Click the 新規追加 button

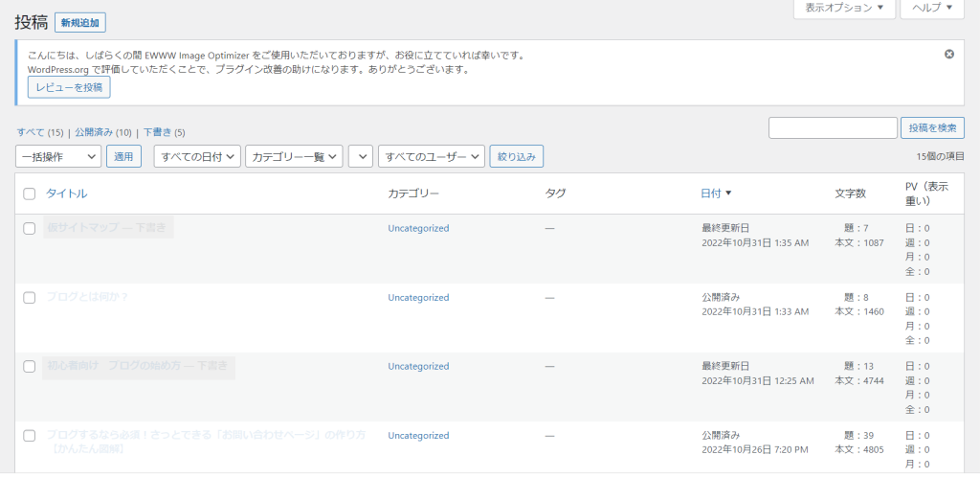point(80,23)
